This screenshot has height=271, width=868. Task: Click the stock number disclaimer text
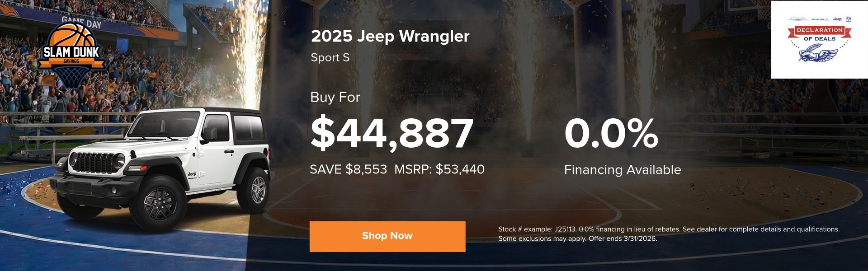coord(668,234)
